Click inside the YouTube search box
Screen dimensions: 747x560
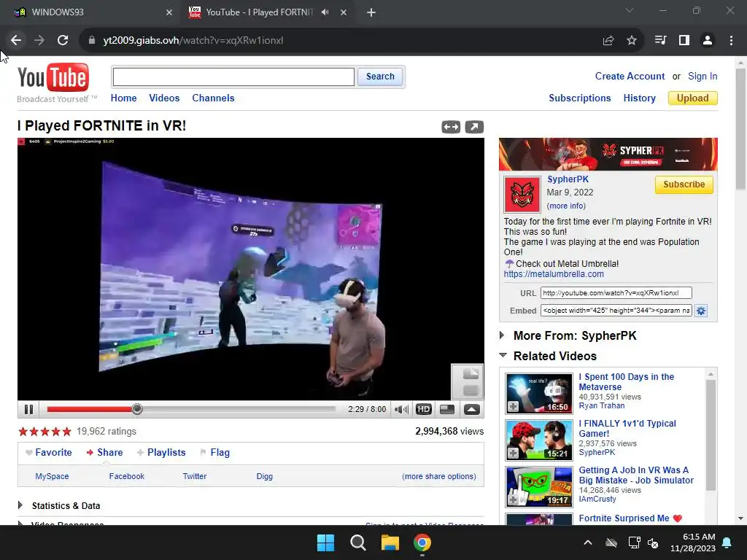click(233, 77)
